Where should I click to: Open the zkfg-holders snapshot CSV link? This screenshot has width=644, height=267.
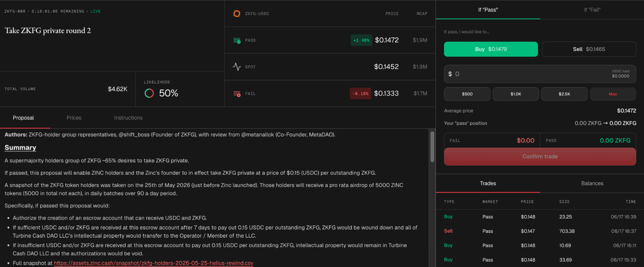[x=153, y=263]
